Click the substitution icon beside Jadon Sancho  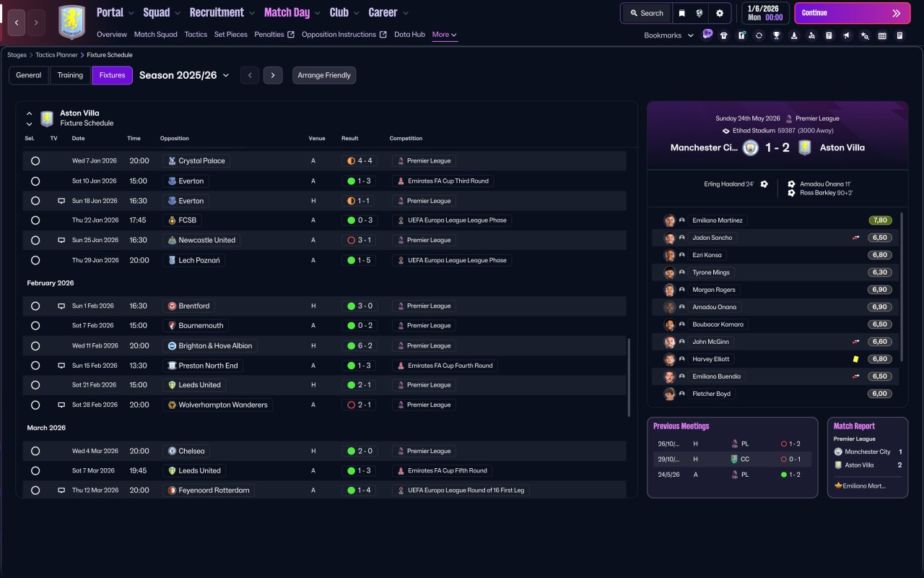(x=855, y=238)
